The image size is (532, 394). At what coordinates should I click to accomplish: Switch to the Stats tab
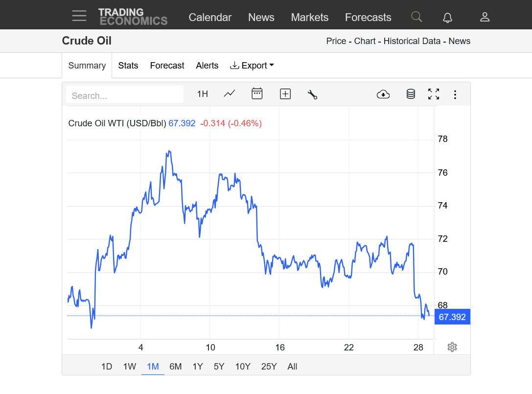(128, 66)
